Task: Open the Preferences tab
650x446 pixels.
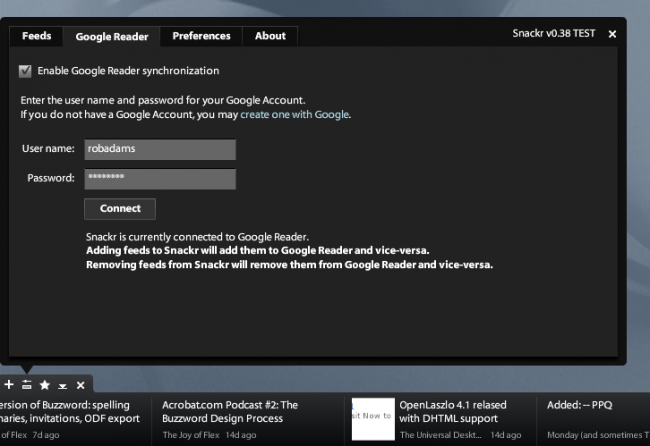Action: tap(201, 36)
